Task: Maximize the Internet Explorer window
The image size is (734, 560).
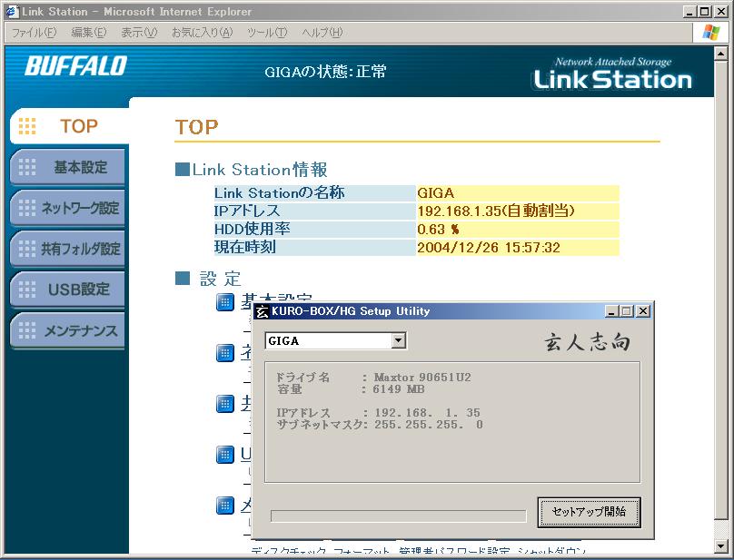Action: [705, 12]
